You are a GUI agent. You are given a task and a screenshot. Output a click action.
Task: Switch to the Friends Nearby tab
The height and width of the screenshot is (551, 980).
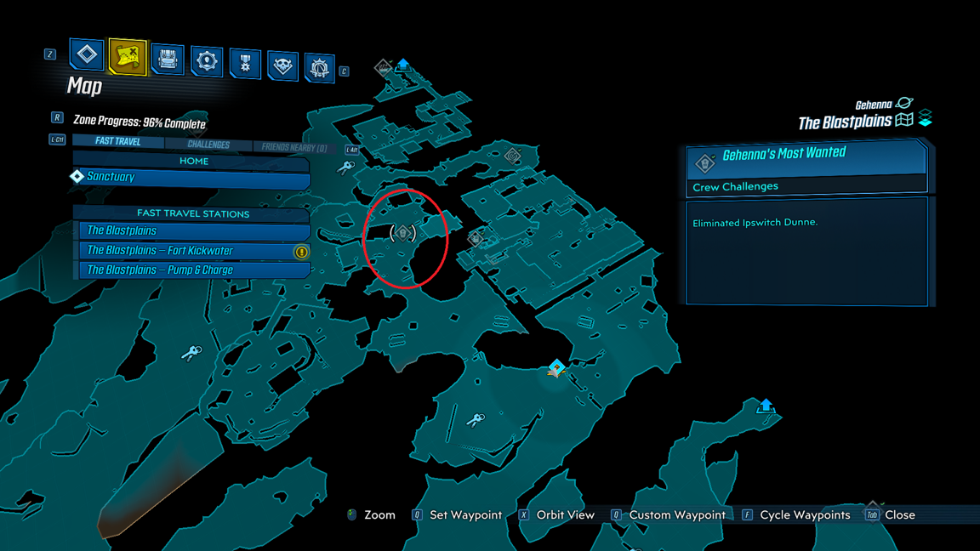[x=294, y=148]
